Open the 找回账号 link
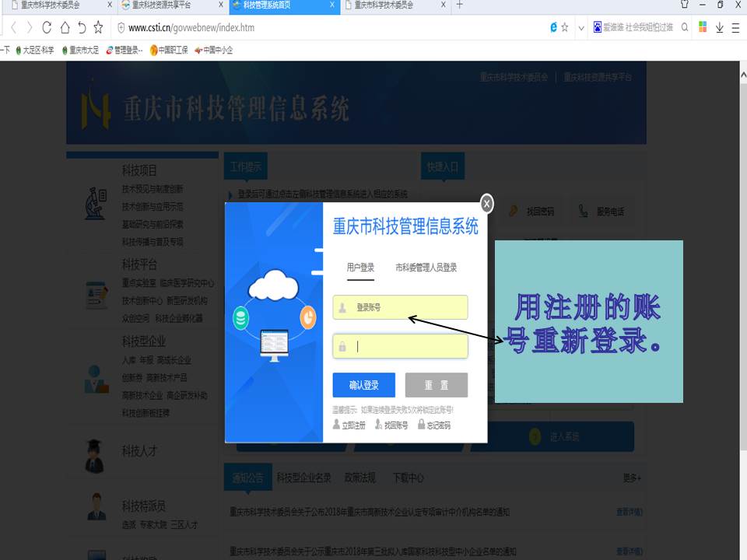747x560 pixels. click(x=391, y=425)
